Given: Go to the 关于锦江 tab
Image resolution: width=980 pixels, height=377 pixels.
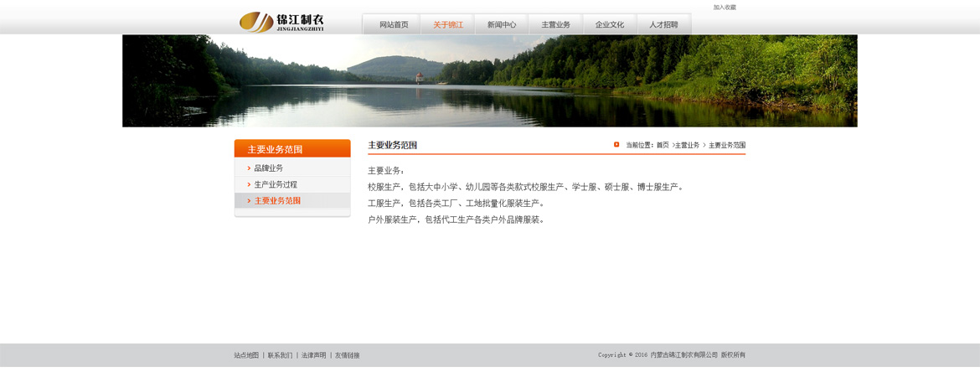Looking at the screenshot, I should [448, 25].
